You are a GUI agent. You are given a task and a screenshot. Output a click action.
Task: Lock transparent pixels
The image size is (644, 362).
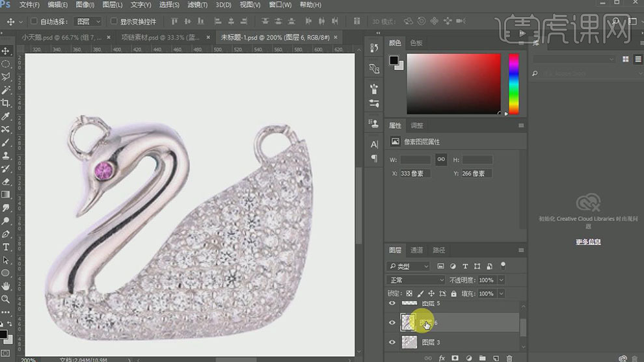(409, 294)
